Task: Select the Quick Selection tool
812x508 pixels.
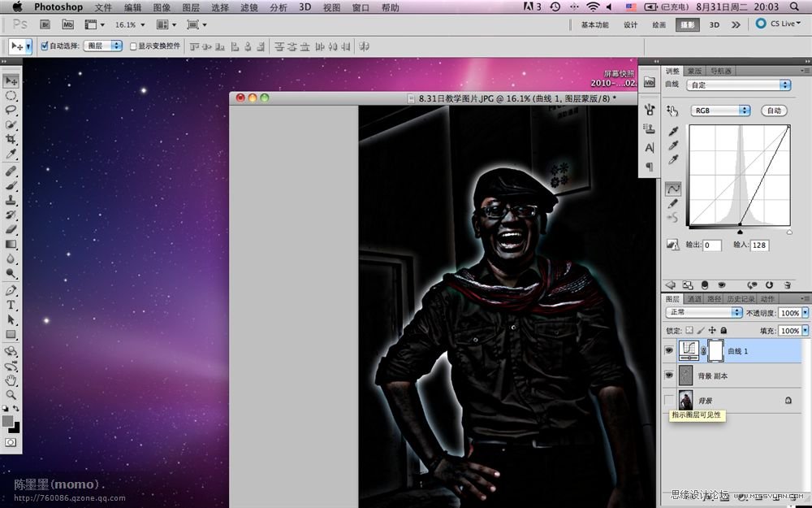Action: [11, 125]
